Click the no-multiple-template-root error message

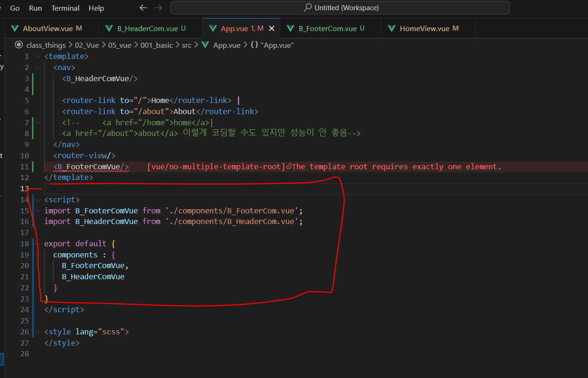pyautogui.click(x=324, y=167)
